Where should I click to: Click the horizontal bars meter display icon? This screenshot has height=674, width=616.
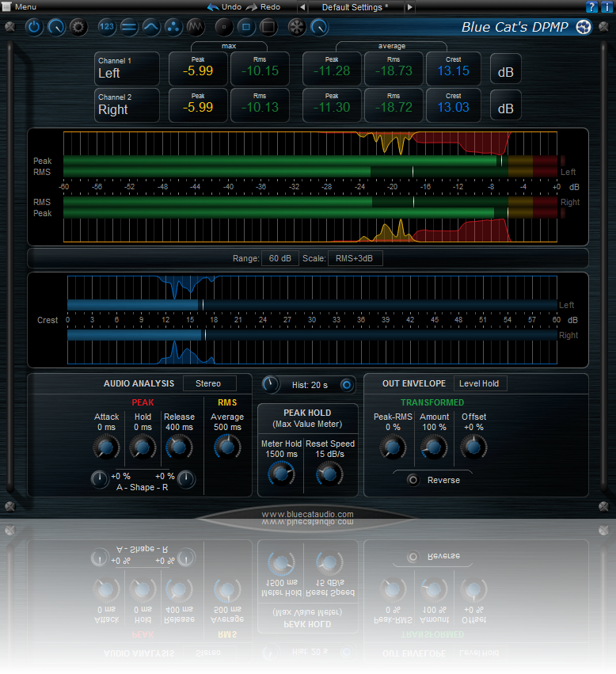(129, 27)
